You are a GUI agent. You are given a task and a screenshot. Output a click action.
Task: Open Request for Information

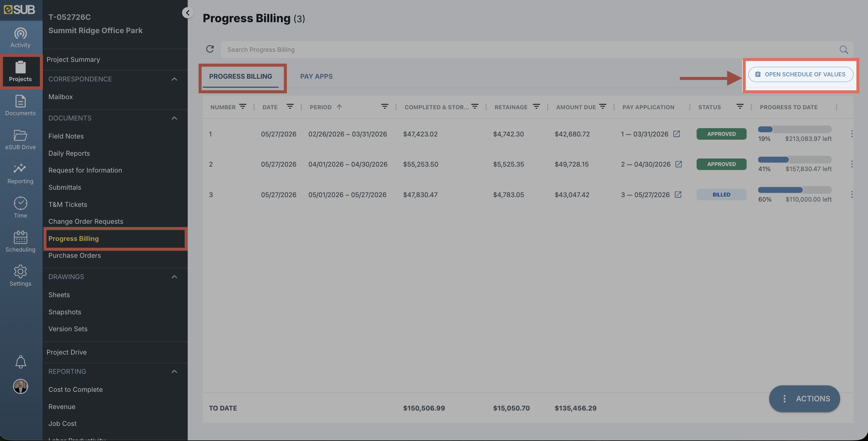(x=85, y=170)
